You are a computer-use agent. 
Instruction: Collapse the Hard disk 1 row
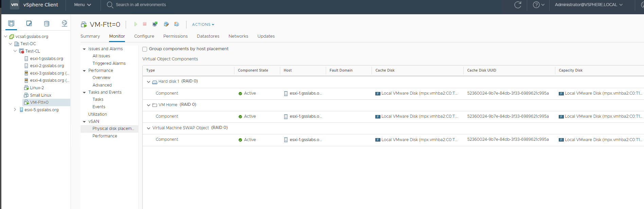click(x=148, y=82)
